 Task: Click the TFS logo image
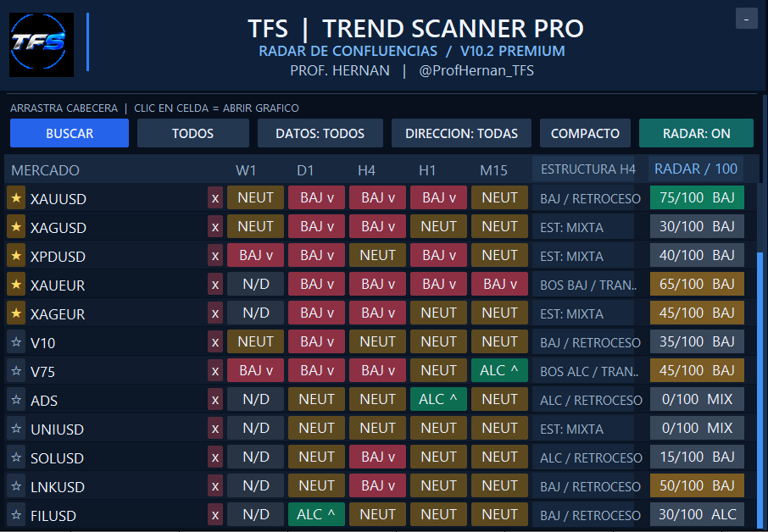pos(42,45)
